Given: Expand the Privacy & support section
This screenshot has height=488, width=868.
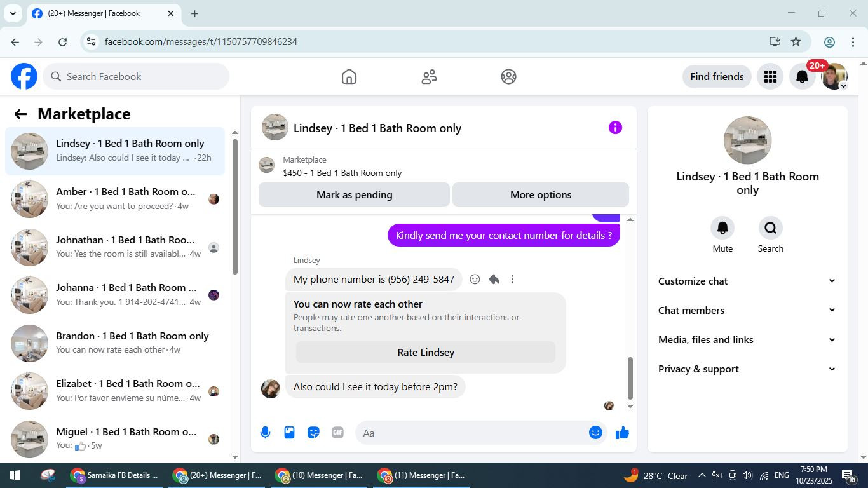Looking at the screenshot, I should click(x=747, y=369).
